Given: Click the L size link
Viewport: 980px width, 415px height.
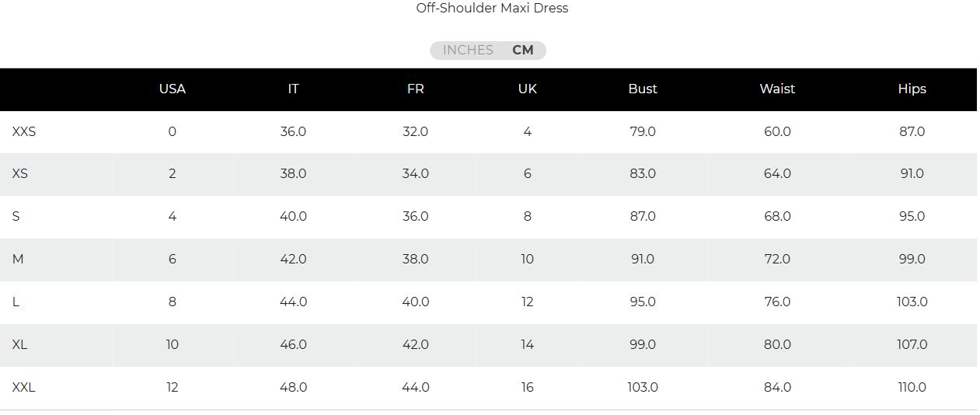Looking at the screenshot, I should click(16, 302).
